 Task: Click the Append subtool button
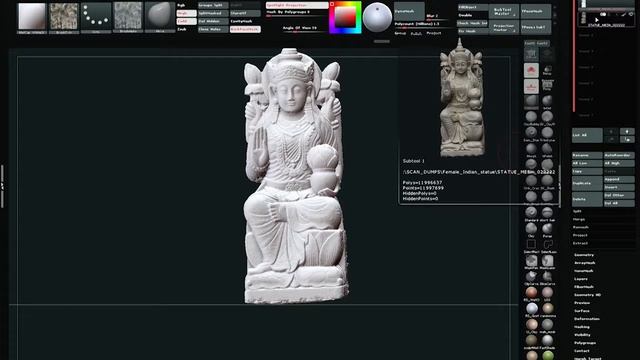coord(619,180)
